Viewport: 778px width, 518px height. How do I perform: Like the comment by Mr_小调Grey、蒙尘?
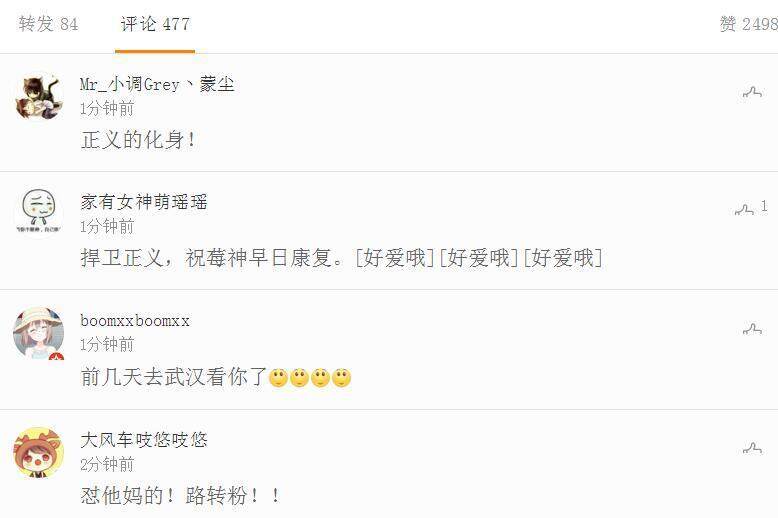tap(752, 92)
